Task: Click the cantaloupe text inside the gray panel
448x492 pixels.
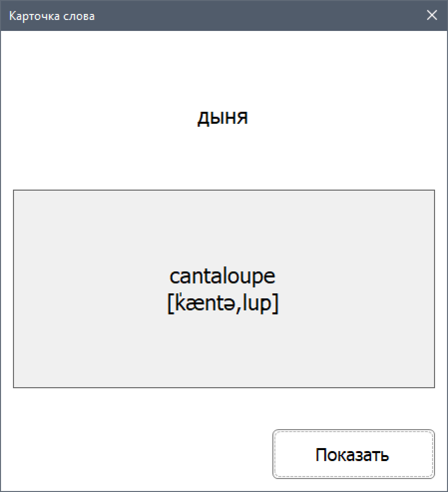Action: click(x=223, y=276)
